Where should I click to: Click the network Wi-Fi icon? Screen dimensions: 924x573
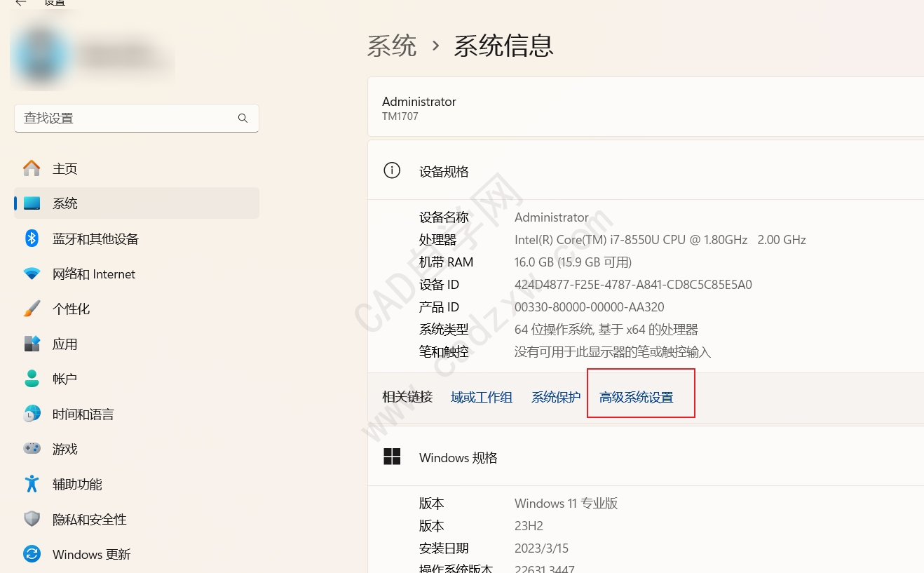click(32, 274)
